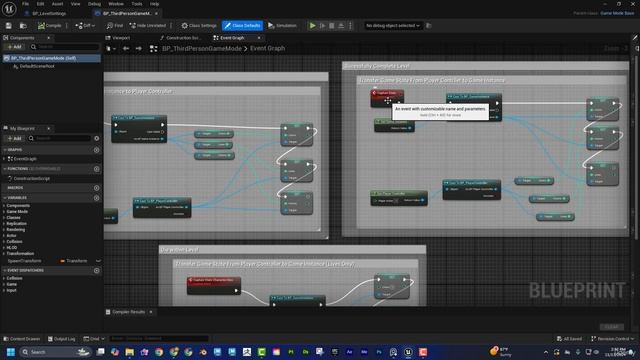
Task: Close the Compiler Results tab
Action: pos(151,312)
